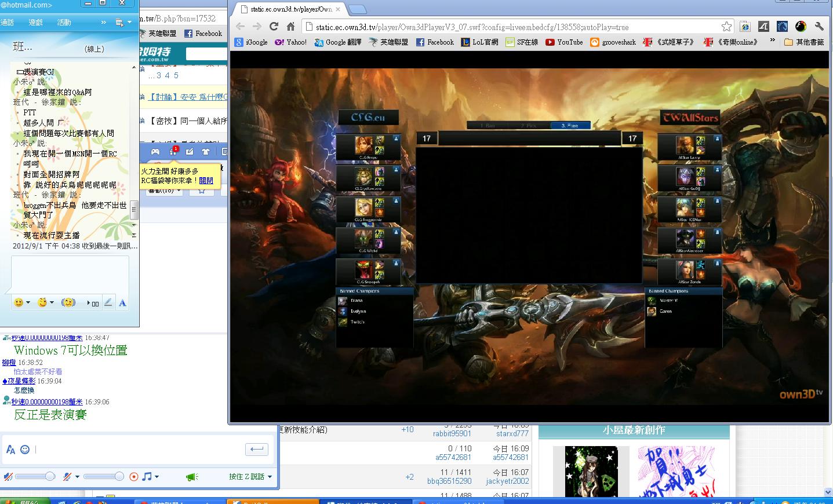Screen dimensions: 833x504
Task: Open RC gift icon with notification badge
Action: coord(173,151)
